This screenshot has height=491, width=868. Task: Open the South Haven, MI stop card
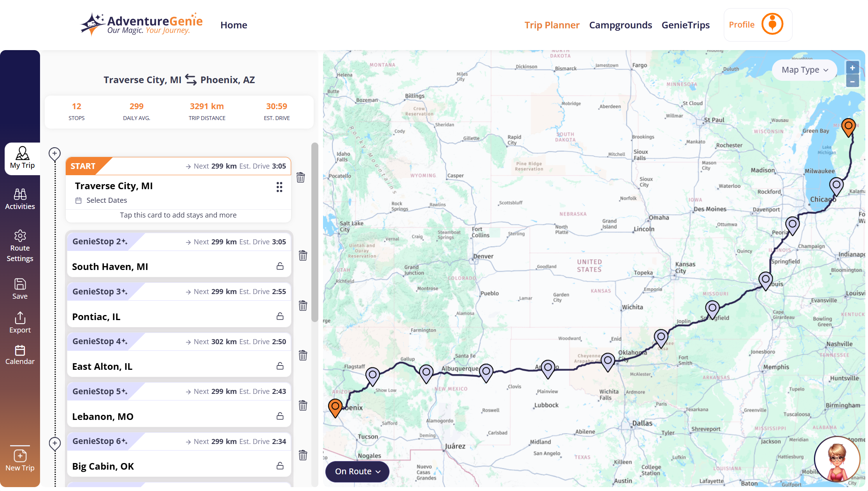pyautogui.click(x=179, y=254)
